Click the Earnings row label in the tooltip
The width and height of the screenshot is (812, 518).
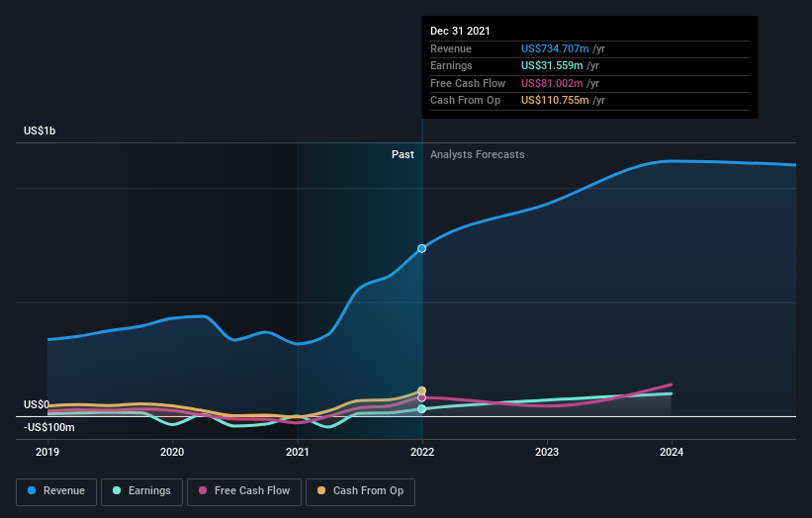(x=451, y=65)
